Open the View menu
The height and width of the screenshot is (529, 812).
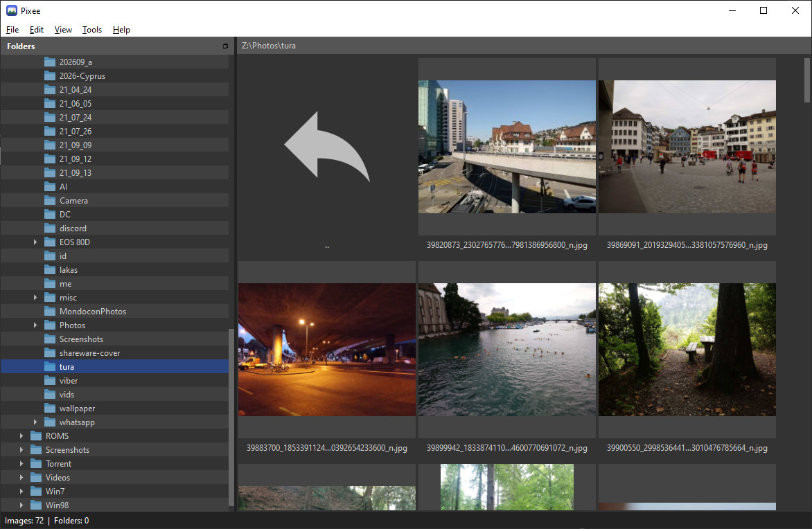(x=63, y=30)
